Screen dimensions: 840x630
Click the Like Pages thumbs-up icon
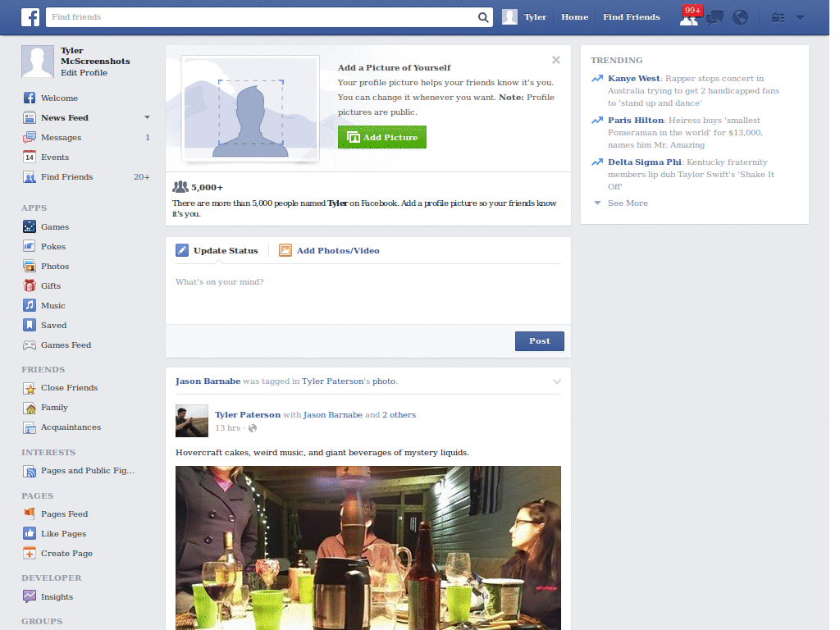(30, 533)
